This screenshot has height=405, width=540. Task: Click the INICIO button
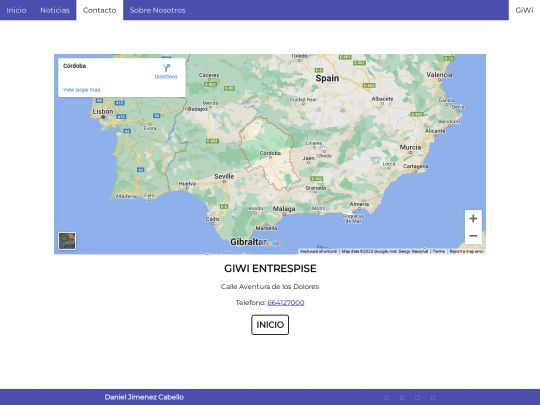pos(270,324)
